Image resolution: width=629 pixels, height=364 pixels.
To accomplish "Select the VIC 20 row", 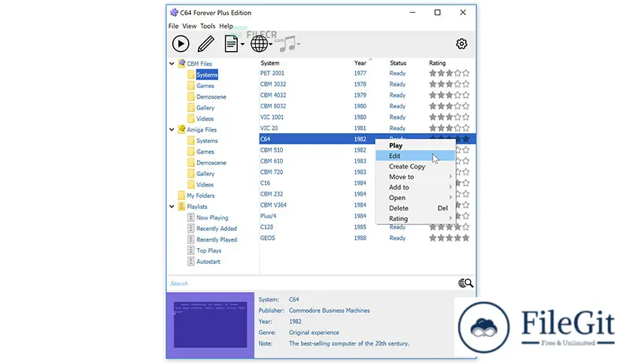I will tap(367, 128).
